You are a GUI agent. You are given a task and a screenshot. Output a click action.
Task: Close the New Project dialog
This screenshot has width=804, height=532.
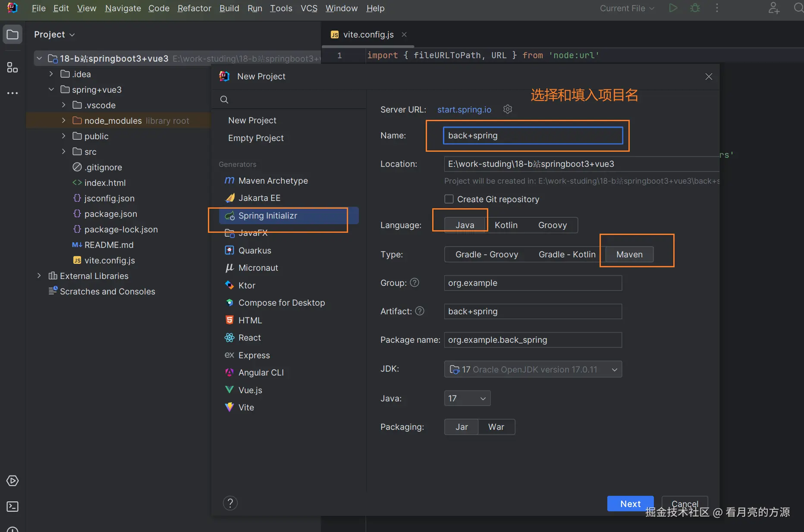(709, 76)
